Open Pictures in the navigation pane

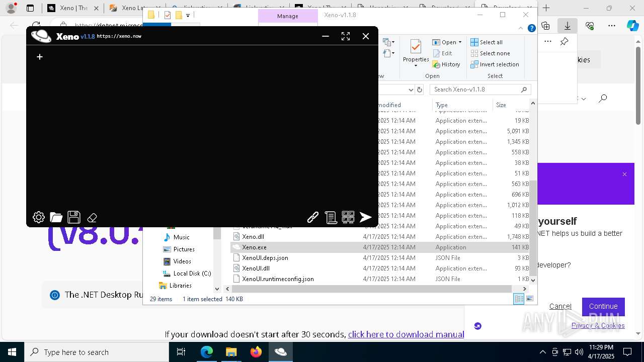click(179, 249)
